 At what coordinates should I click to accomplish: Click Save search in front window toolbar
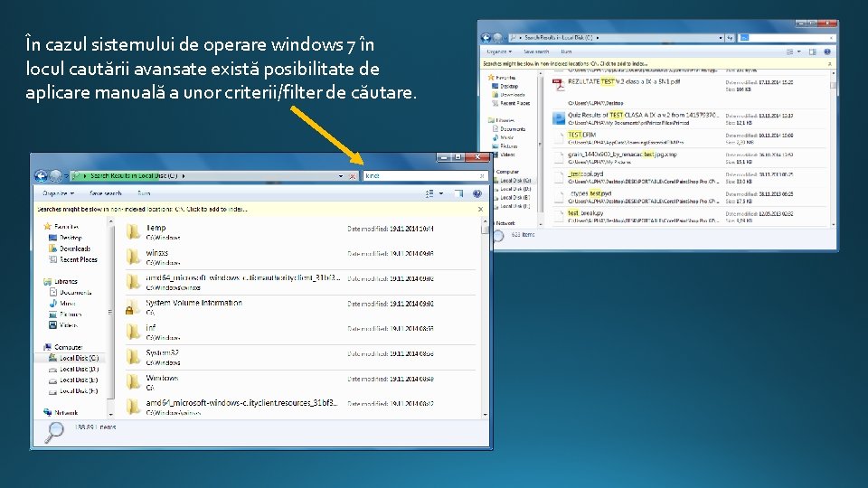(105, 193)
